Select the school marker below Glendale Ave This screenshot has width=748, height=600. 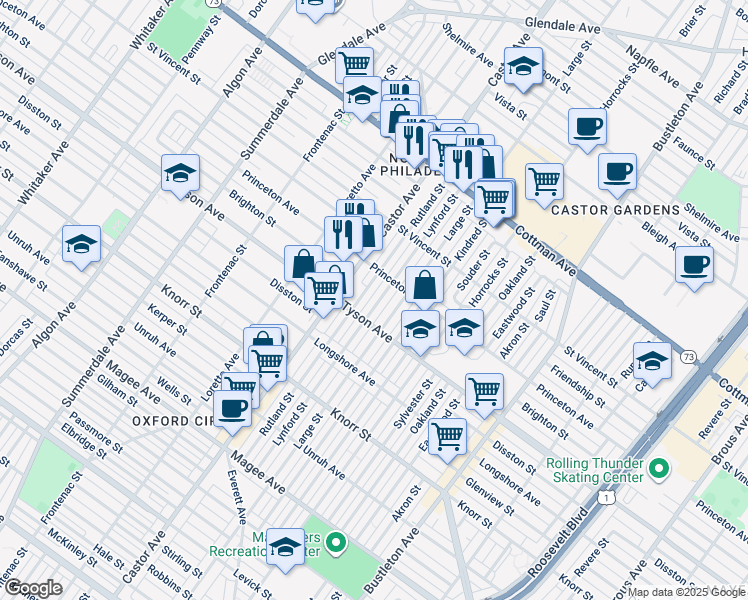(523, 68)
